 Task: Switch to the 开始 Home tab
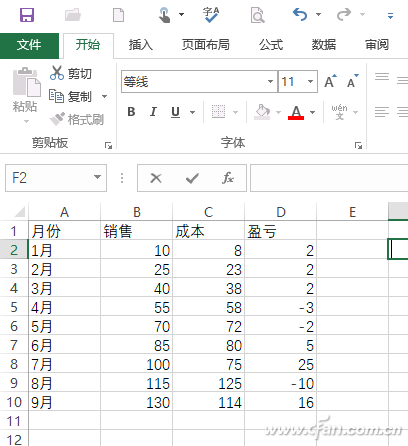[88, 45]
